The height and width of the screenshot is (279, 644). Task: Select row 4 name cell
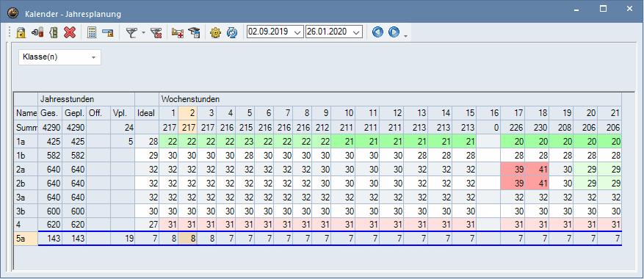point(26,225)
